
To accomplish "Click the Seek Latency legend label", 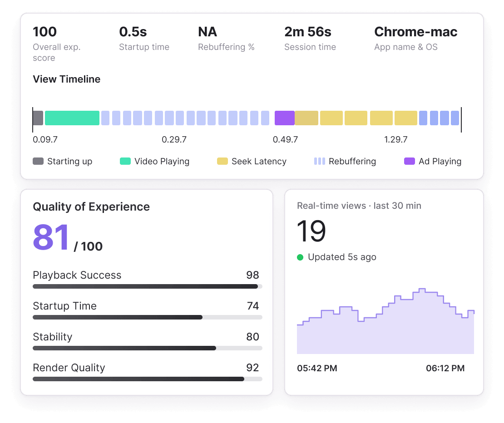I will click(259, 161).
